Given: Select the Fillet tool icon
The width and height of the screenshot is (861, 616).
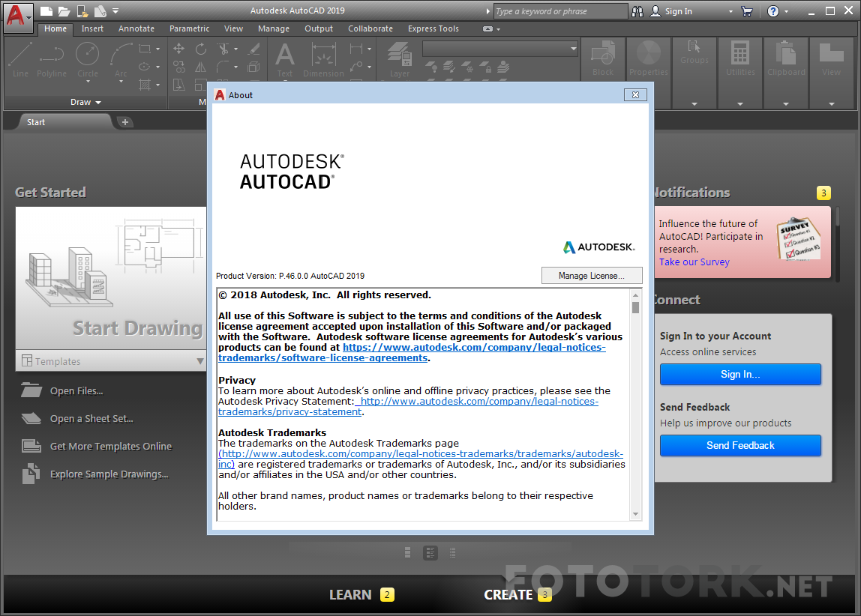Looking at the screenshot, I should click(x=223, y=67).
